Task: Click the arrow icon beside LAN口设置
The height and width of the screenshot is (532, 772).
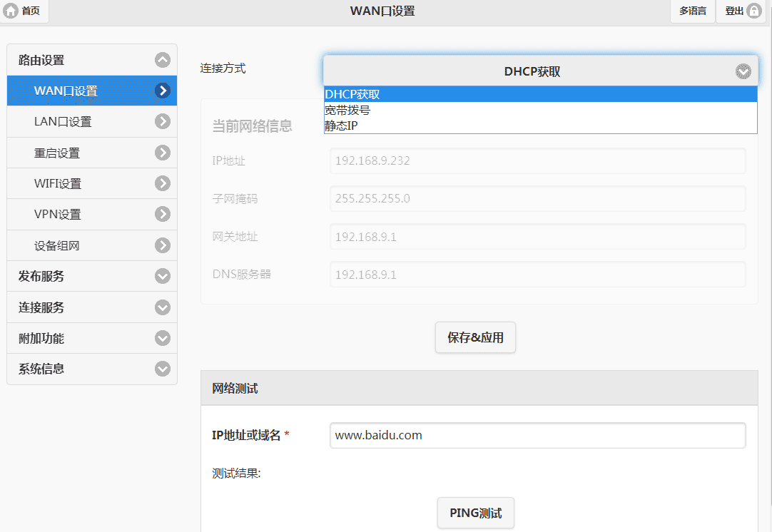Action: [163, 121]
